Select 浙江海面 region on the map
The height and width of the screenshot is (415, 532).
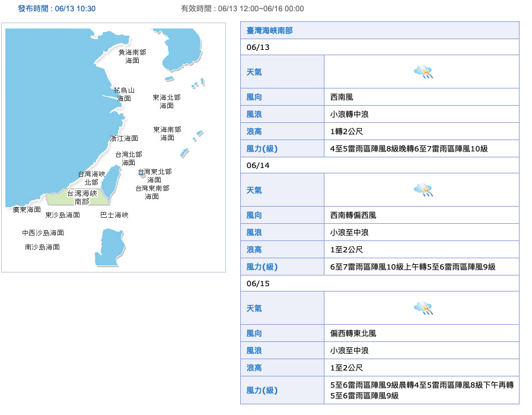pyautogui.click(x=124, y=138)
